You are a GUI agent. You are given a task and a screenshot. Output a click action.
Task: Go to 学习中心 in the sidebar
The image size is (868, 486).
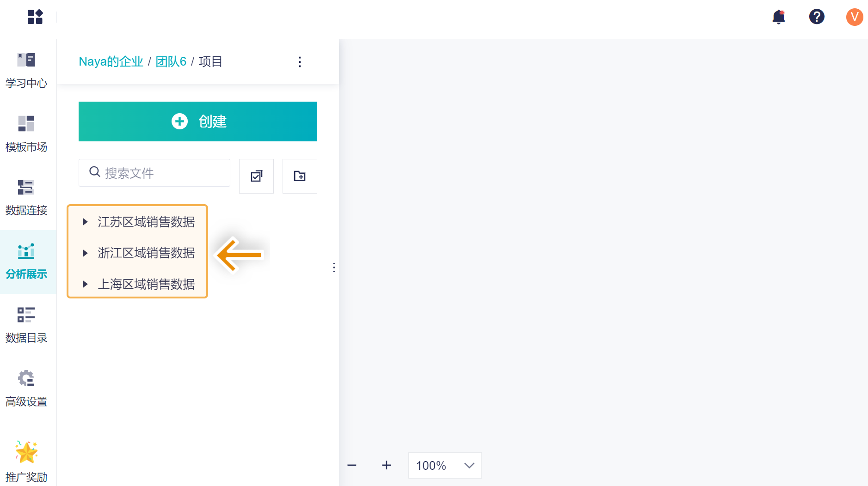[x=26, y=70]
